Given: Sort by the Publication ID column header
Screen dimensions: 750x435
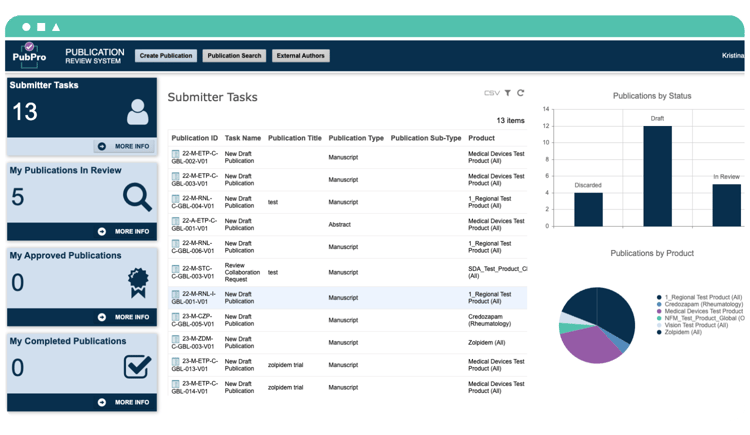Looking at the screenshot, I should [x=194, y=138].
